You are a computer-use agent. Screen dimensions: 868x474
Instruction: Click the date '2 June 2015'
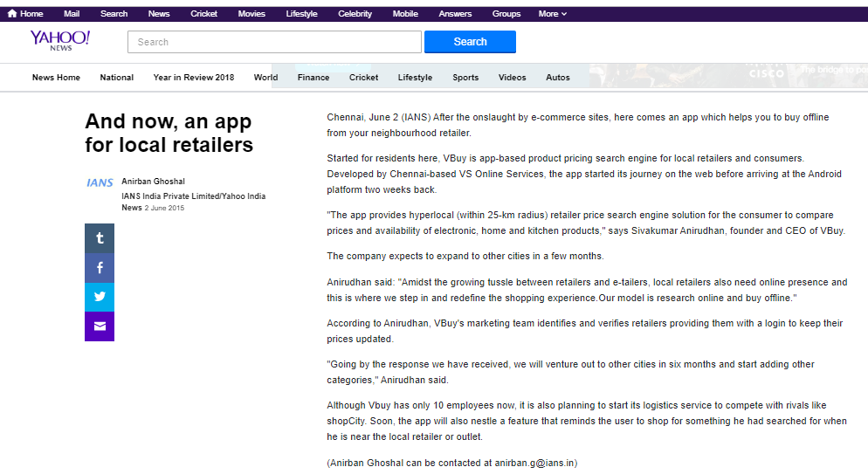[164, 208]
